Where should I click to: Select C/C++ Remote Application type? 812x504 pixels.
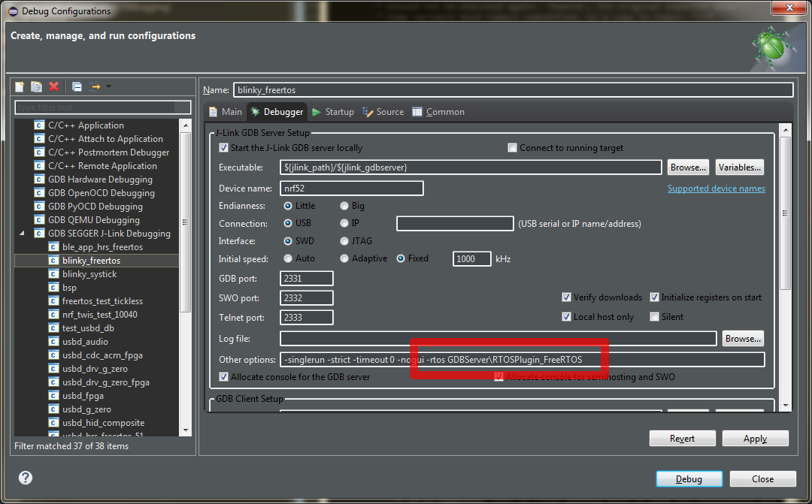pos(102,165)
